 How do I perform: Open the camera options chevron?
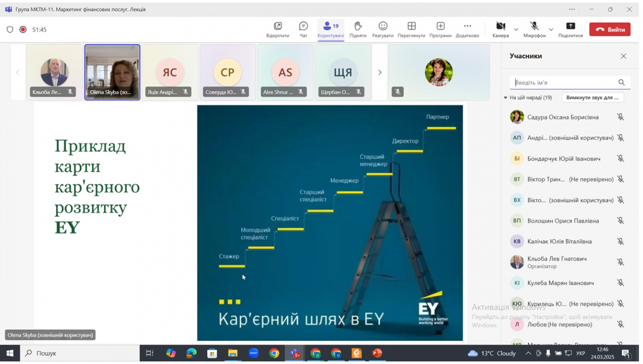tap(515, 29)
